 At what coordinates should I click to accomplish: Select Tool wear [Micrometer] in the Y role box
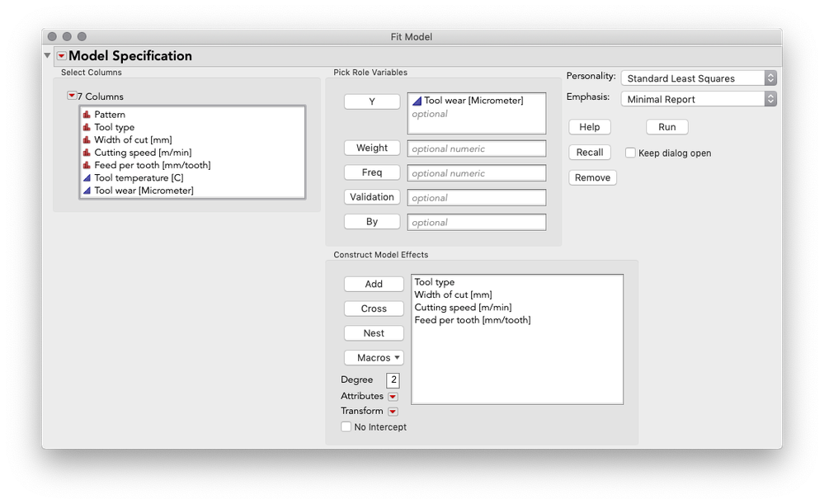pyautogui.click(x=473, y=101)
